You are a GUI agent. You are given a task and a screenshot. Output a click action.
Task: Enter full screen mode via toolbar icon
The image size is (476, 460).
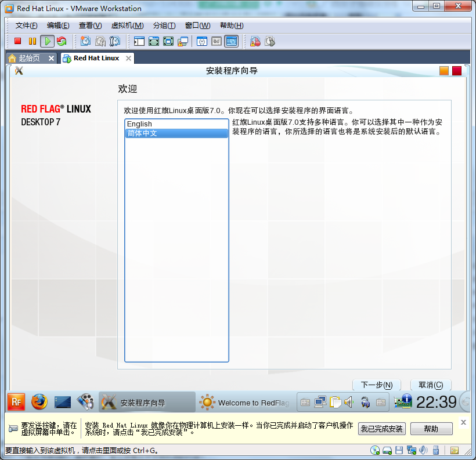tap(168, 41)
